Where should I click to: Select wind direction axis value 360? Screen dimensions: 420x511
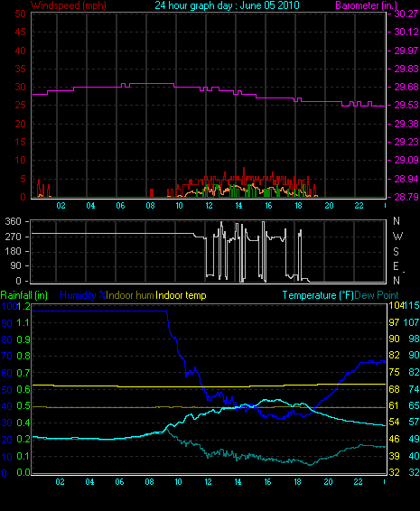click(14, 221)
